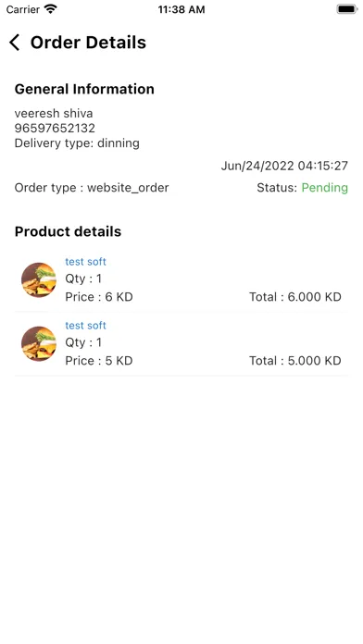Tap the green Pending status text
Image resolution: width=363 pixels, height=644 pixels.
325,188
